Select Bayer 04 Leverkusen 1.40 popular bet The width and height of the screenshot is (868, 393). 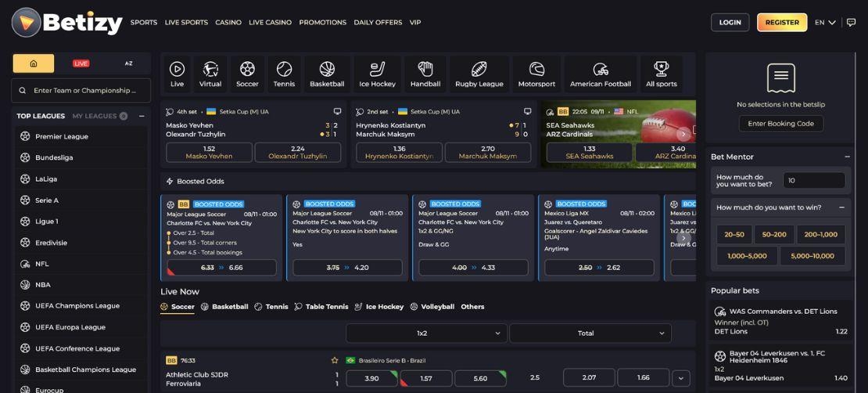(x=781, y=366)
